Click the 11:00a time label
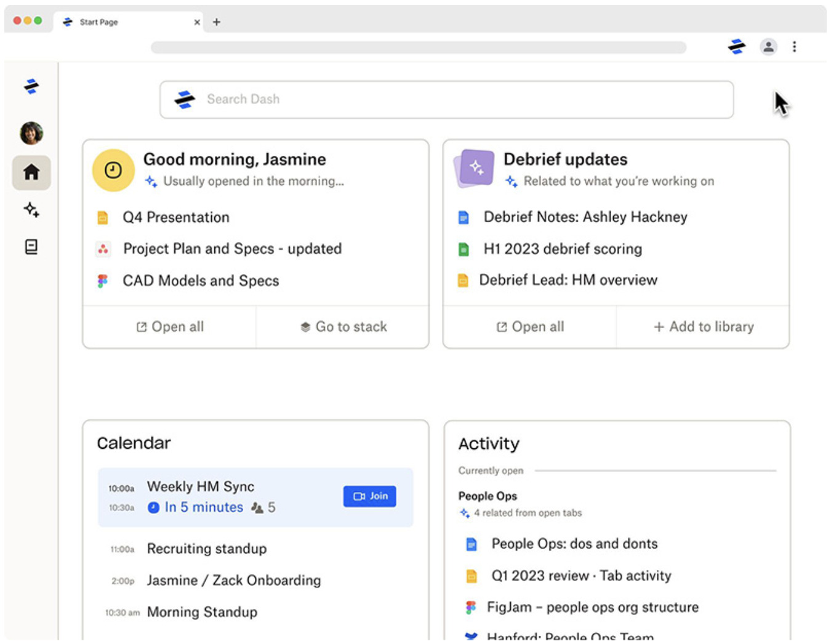Screen dimensions: 839x644 (x=122, y=549)
